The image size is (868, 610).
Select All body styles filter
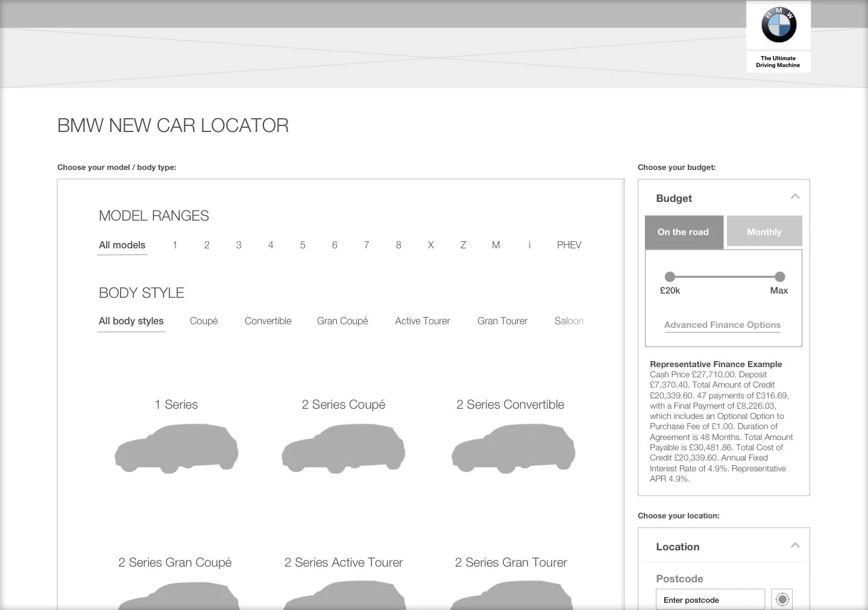pos(131,321)
